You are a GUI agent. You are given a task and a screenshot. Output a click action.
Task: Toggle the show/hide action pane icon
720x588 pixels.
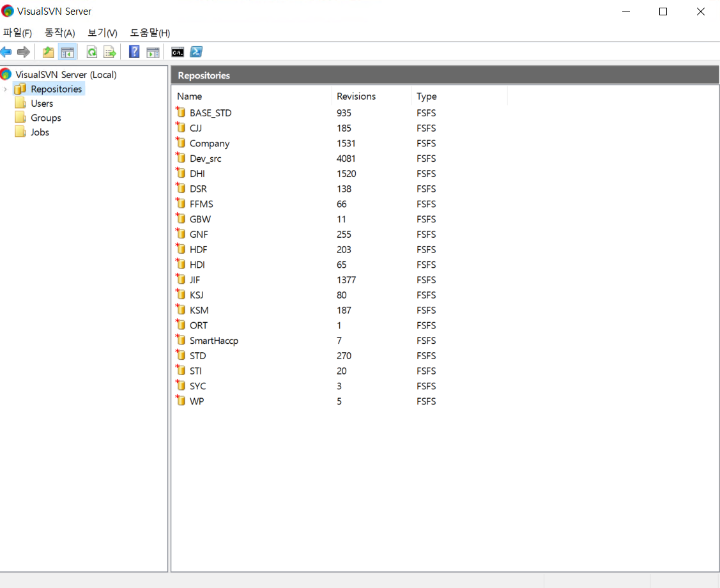(x=153, y=52)
